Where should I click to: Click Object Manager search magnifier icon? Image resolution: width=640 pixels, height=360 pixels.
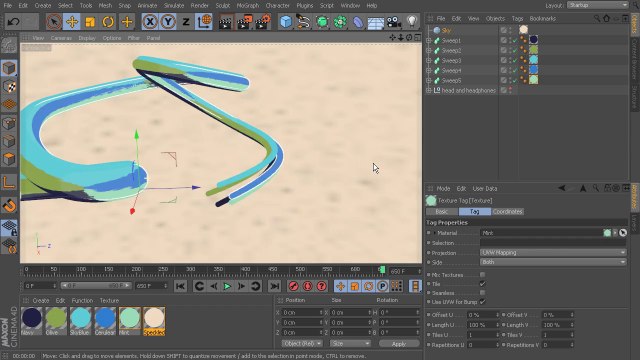coord(597,18)
